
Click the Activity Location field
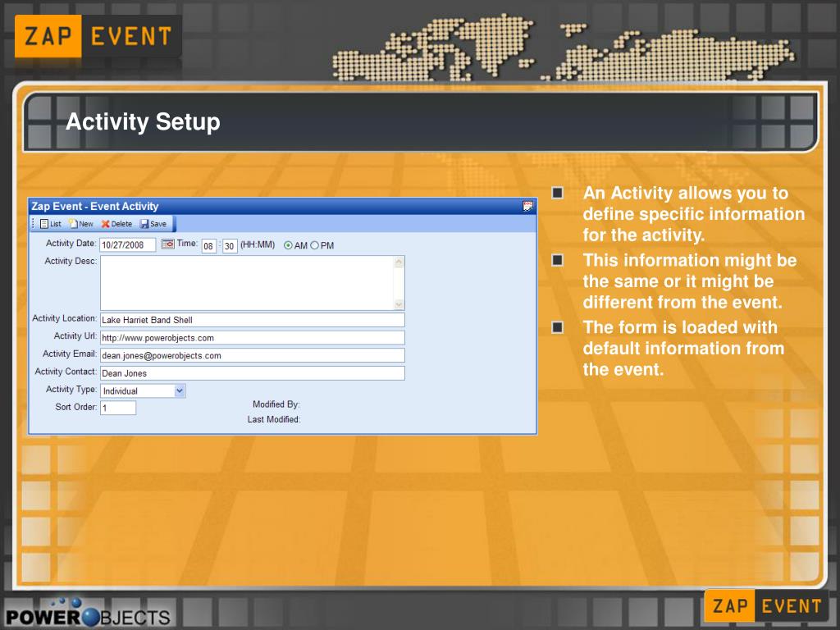coord(253,320)
